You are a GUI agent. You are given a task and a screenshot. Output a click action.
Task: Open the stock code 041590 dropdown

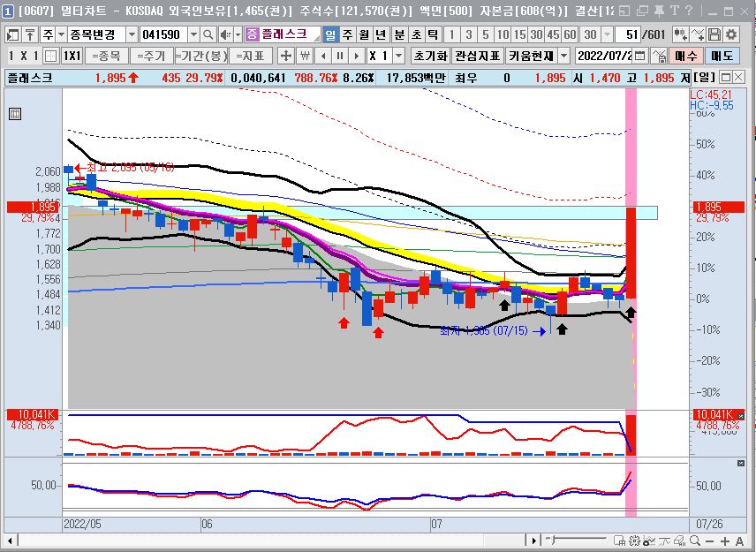[x=193, y=34]
